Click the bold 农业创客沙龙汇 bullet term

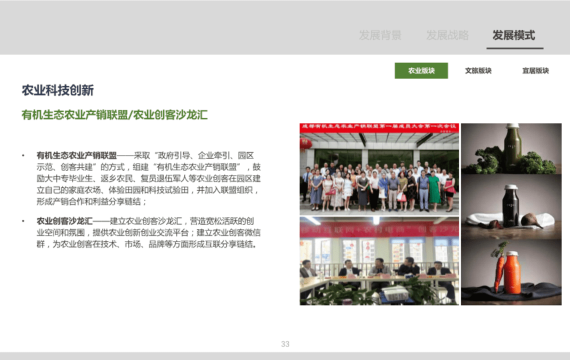click(x=65, y=221)
